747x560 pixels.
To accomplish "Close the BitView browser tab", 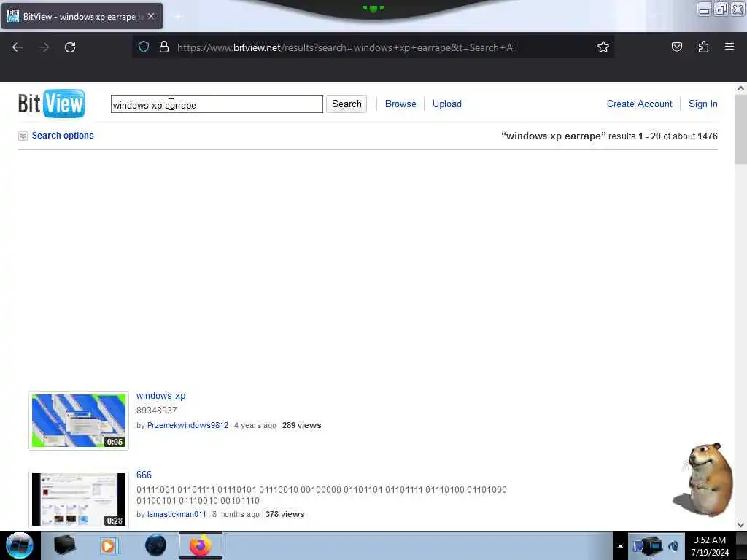I will (x=151, y=16).
